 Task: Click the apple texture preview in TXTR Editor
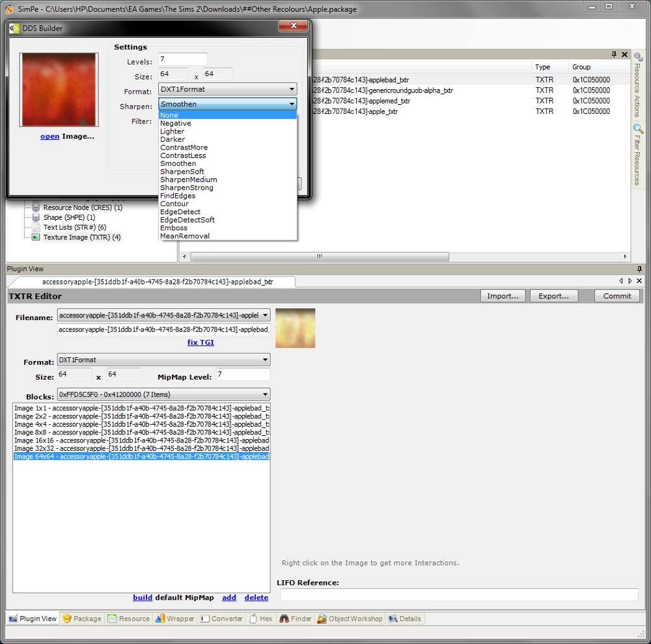[x=295, y=328]
